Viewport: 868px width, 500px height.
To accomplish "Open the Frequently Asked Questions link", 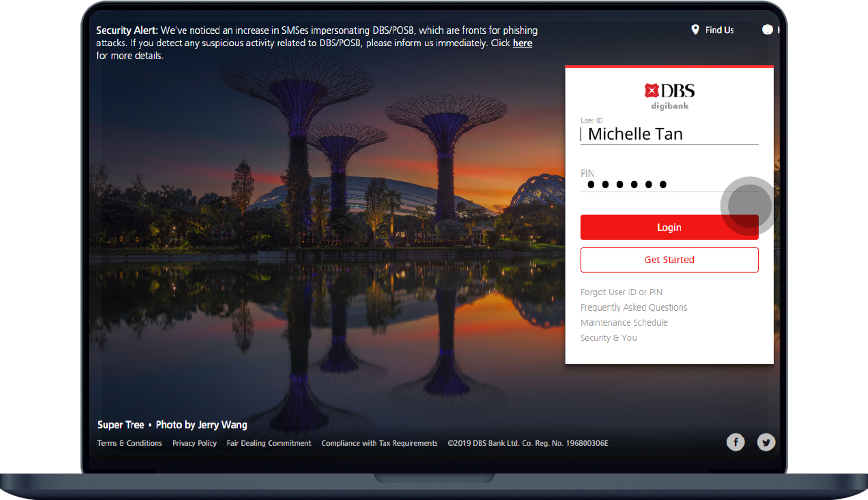I will pyautogui.click(x=634, y=308).
